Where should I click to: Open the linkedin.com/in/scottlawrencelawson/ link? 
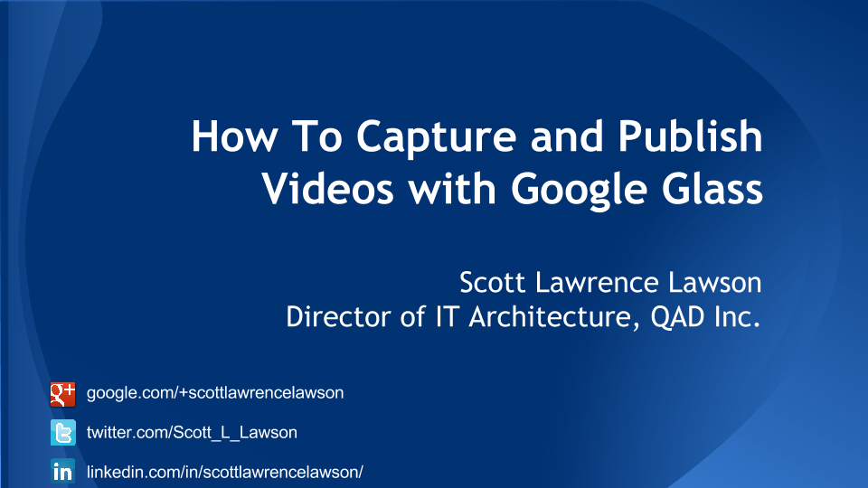[225, 472]
